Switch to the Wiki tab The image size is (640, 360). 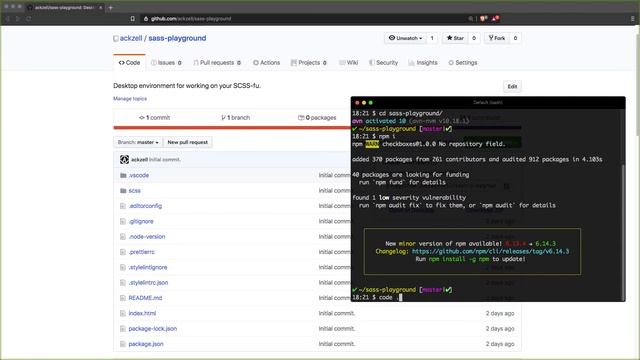(349, 62)
